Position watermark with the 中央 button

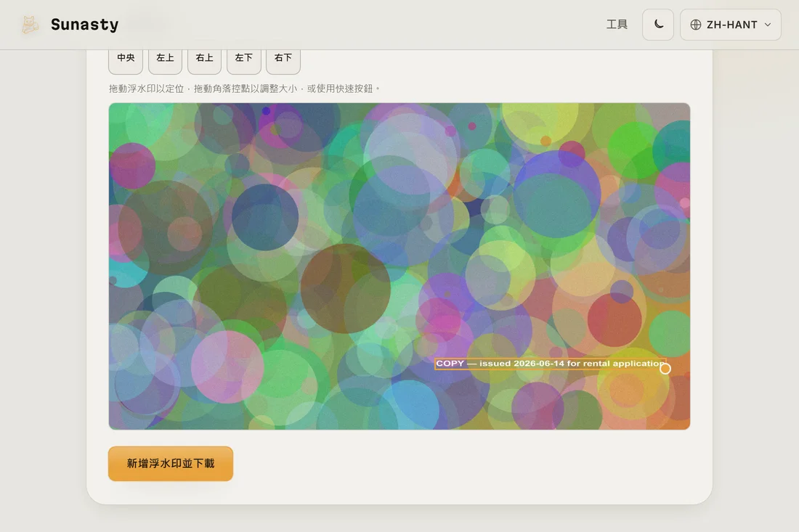pyautogui.click(x=126, y=59)
